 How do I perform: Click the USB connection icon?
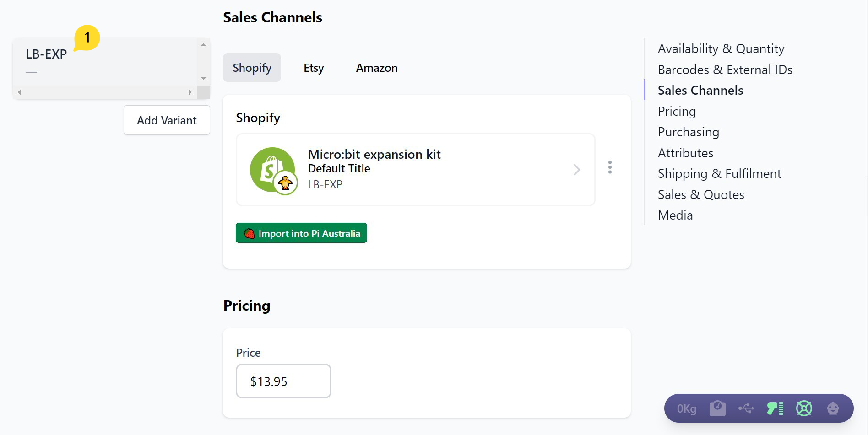click(x=746, y=408)
